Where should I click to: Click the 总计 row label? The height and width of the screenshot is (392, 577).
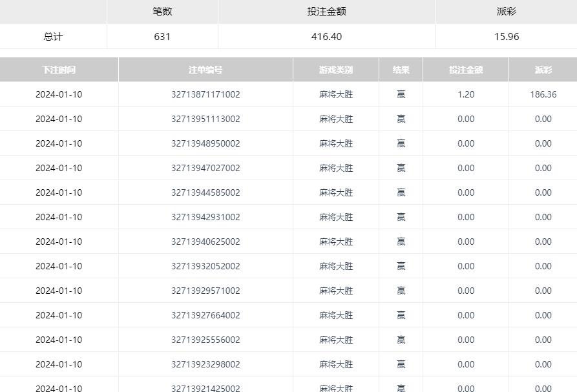coord(53,36)
